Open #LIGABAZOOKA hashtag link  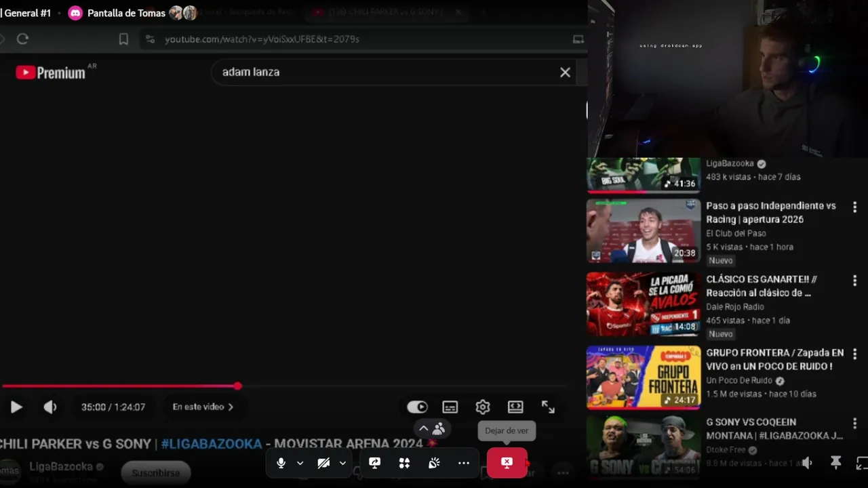point(212,444)
